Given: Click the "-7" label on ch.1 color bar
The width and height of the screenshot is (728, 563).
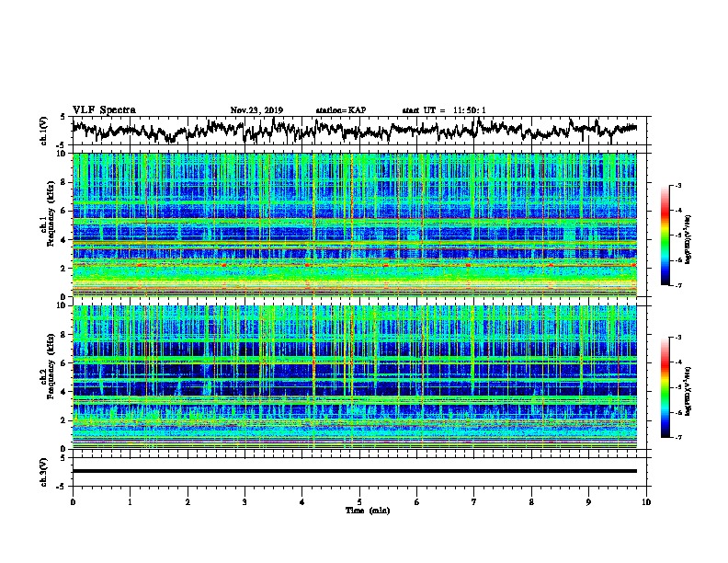Looking at the screenshot, I should [x=677, y=285].
